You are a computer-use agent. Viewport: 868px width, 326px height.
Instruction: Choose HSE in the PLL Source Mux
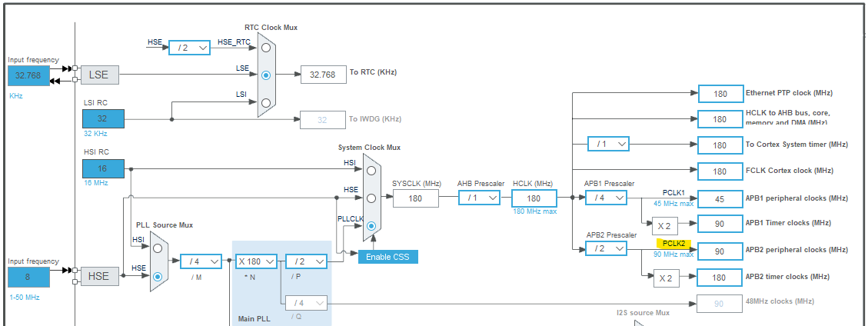(x=158, y=275)
